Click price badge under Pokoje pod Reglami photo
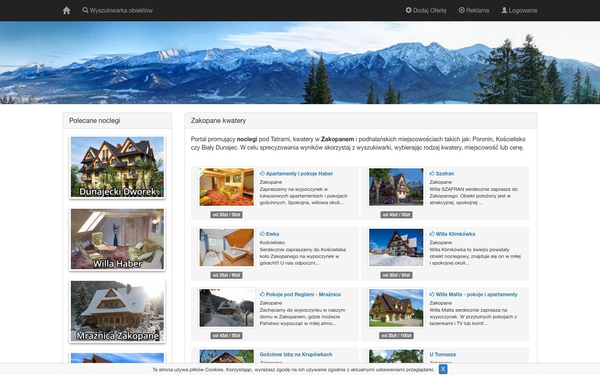The height and width of the screenshot is (375, 600). point(227,336)
